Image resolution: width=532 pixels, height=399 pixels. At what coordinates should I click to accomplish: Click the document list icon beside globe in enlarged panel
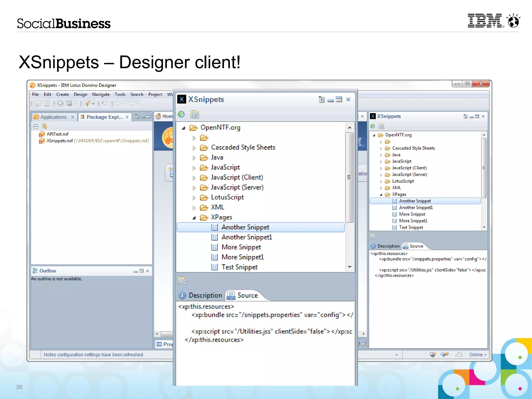pos(195,114)
